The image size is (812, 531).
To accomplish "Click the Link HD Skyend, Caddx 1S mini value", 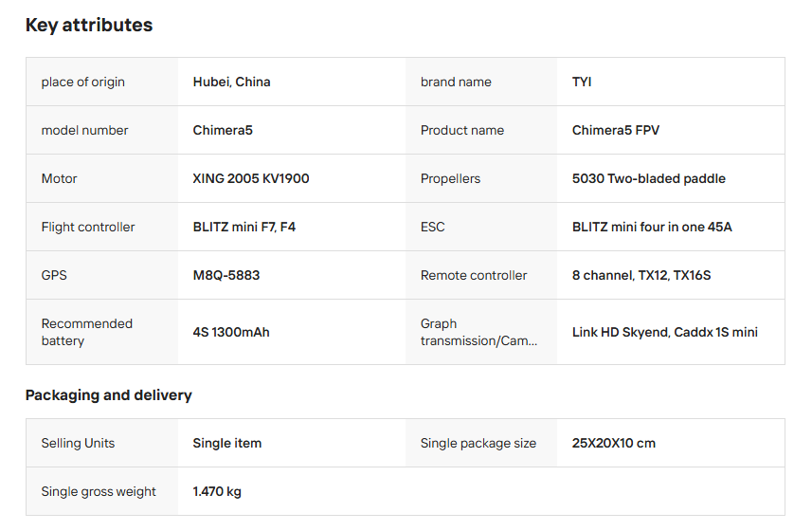I will point(665,333).
